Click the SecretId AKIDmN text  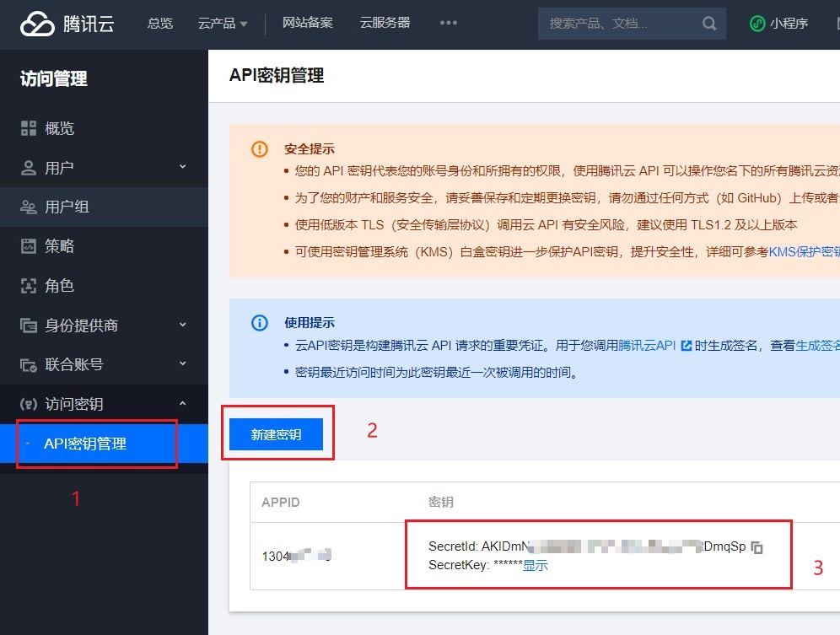click(x=587, y=546)
